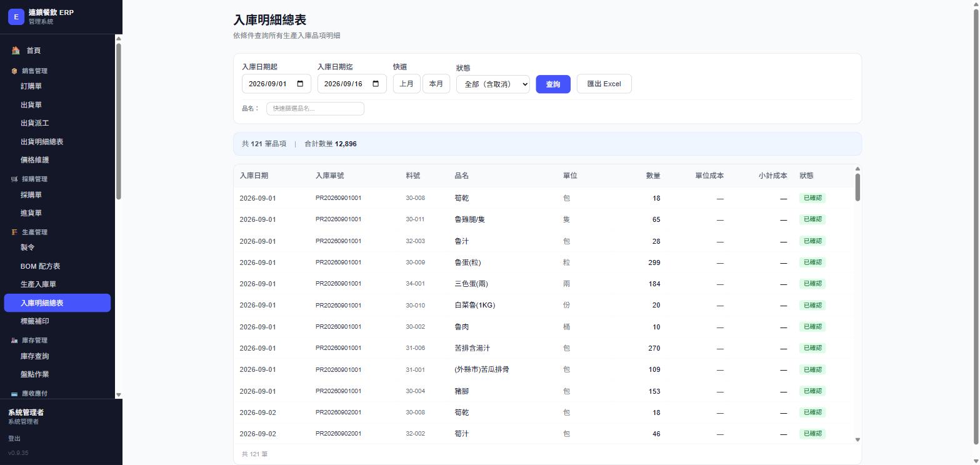980x465 pixels.
Task: Click the 本月 quick button
Action: point(436,84)
